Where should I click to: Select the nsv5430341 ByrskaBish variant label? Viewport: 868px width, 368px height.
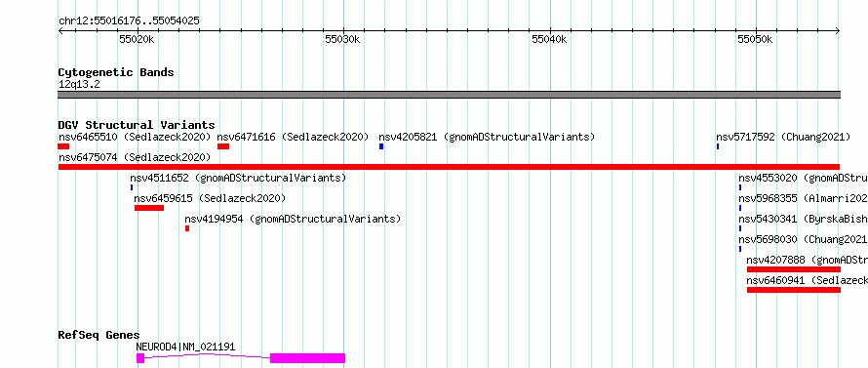[x=804, y=219]
